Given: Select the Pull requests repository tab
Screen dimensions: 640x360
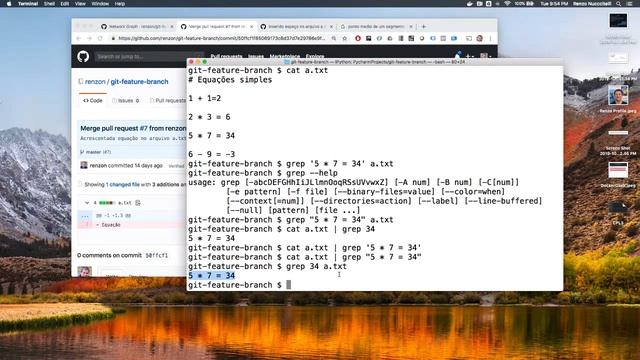Looking at the screenshot, I should point(168,100).
